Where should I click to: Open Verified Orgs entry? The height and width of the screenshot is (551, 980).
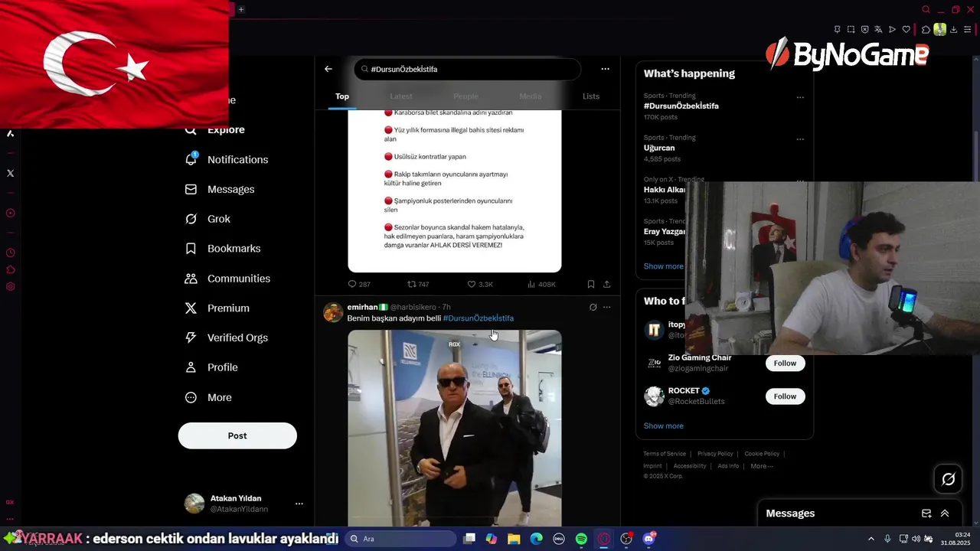[227, 337]
